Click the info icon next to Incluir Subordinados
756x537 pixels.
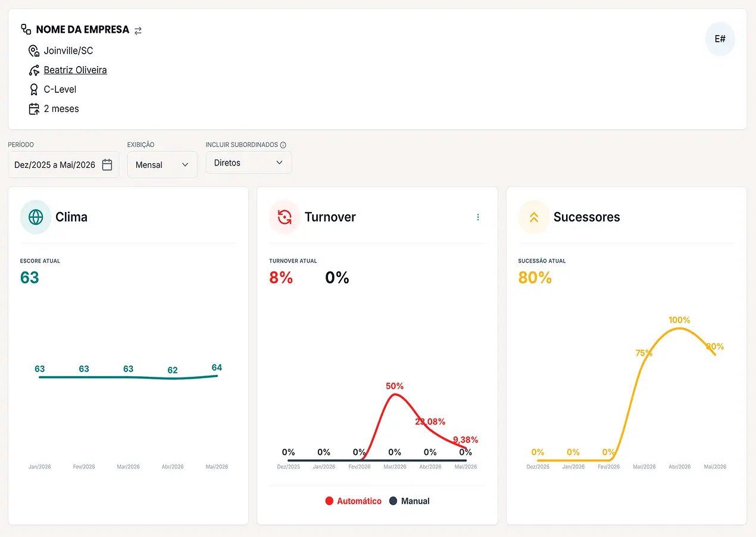[x=283, y=145]
